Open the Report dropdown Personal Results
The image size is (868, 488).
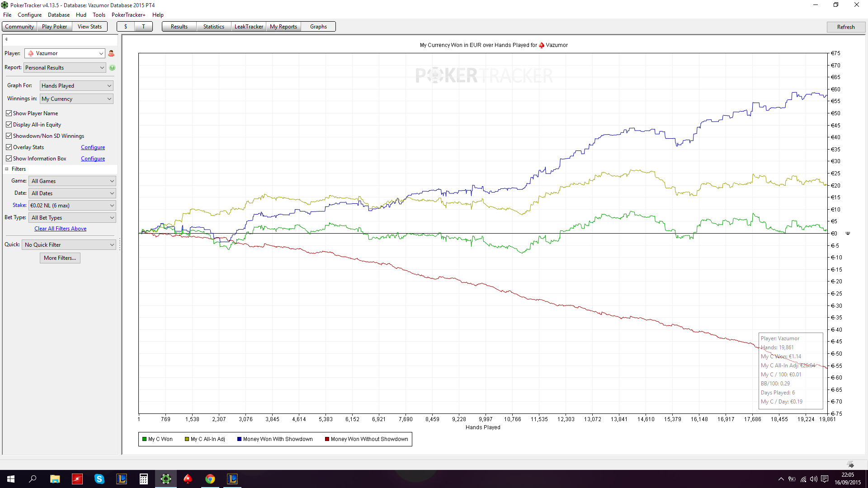(65, 67)
